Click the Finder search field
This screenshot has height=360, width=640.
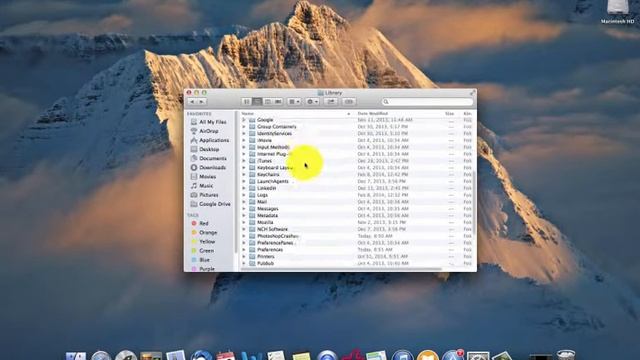point(427,102)
